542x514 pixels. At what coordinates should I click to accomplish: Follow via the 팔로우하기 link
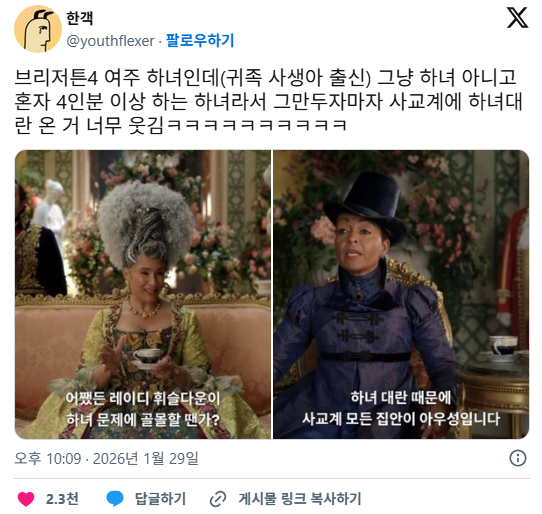pyautogui.click(x=200, y=40)
